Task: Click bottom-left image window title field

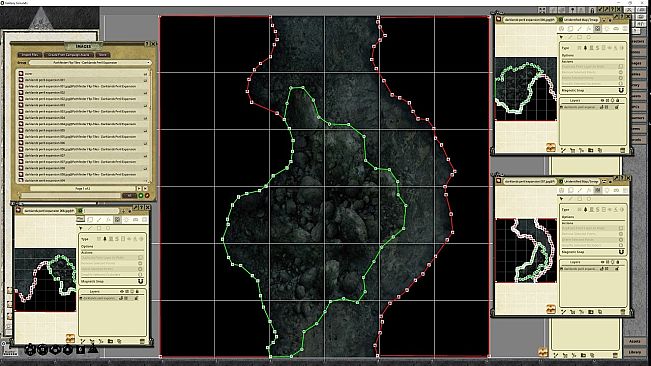Action: pyautogui.click(x=49, y=211)
